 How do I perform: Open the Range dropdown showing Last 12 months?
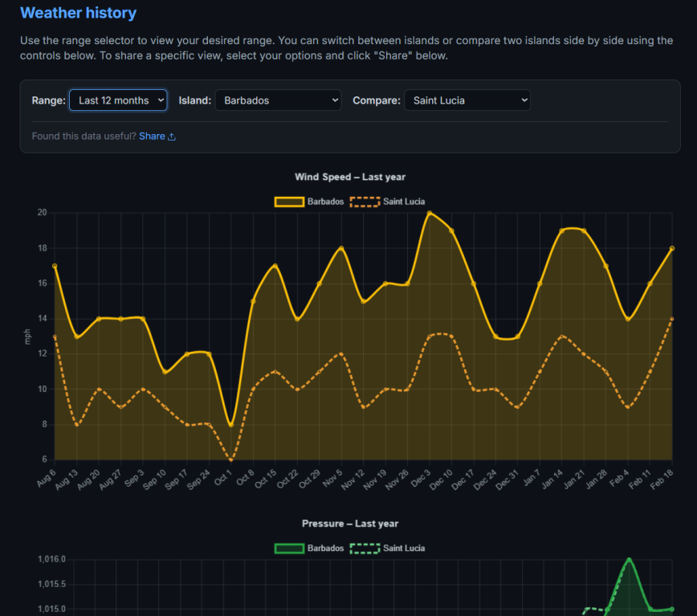[x=118, y=100]
